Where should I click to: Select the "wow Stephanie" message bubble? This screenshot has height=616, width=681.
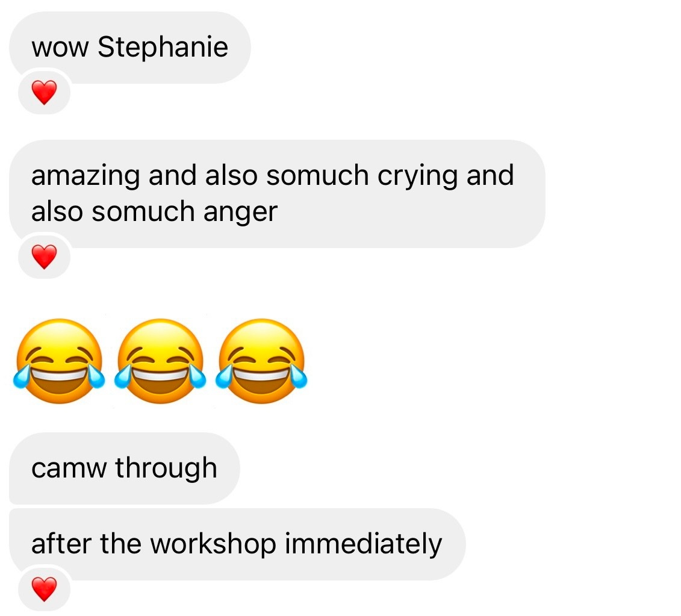(130, 48)
